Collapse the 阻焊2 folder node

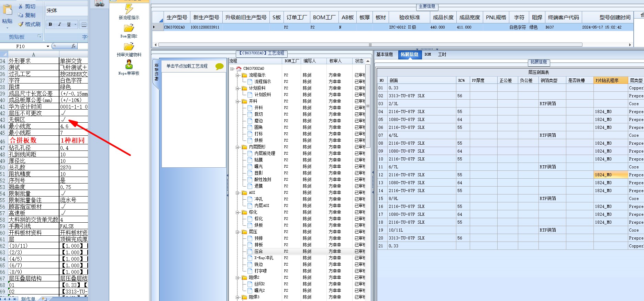click(x=237, y=278)
